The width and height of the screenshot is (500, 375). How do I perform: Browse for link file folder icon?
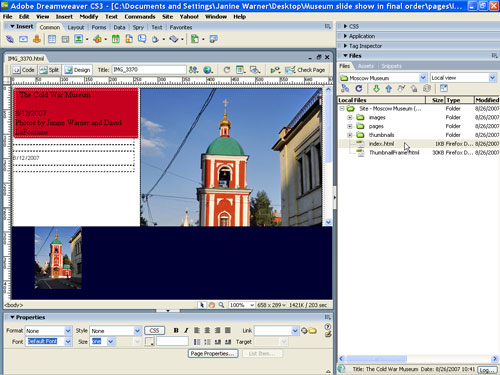click(x=312, y=331)
